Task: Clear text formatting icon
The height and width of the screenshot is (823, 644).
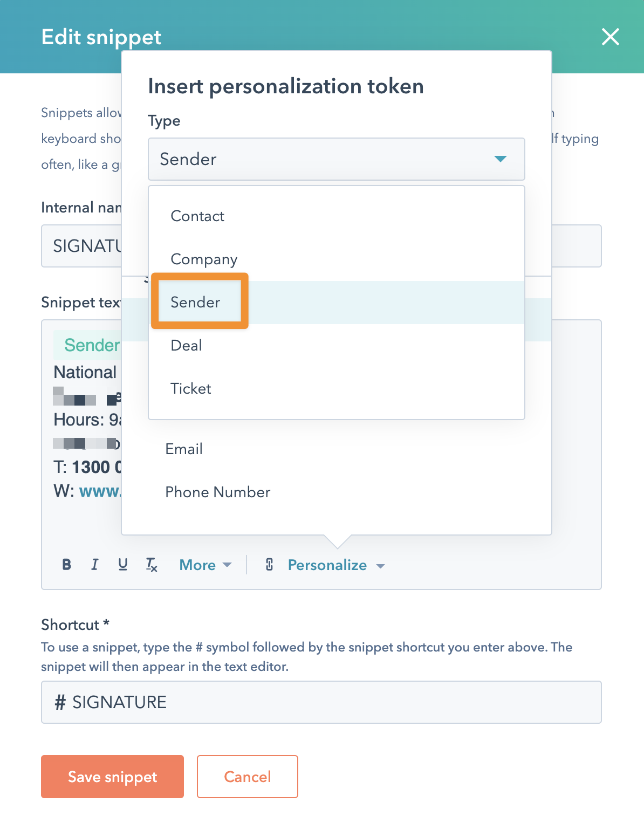Action: click(x=152, y=565)
